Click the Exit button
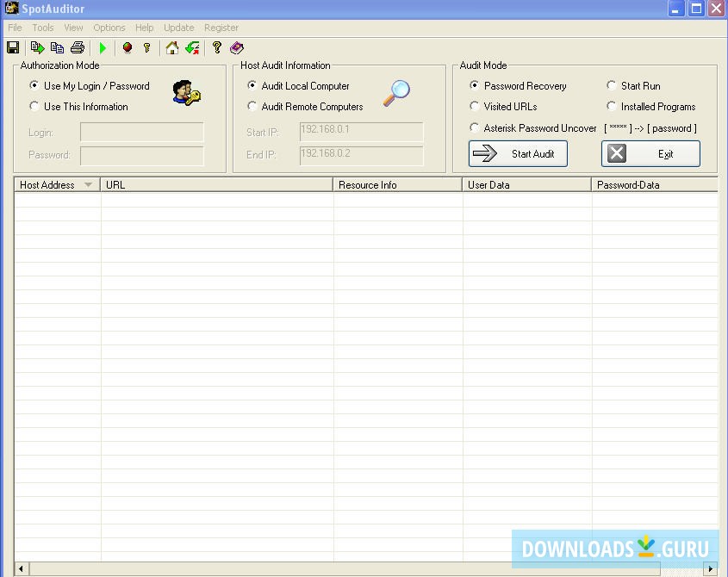 (650, 153)
